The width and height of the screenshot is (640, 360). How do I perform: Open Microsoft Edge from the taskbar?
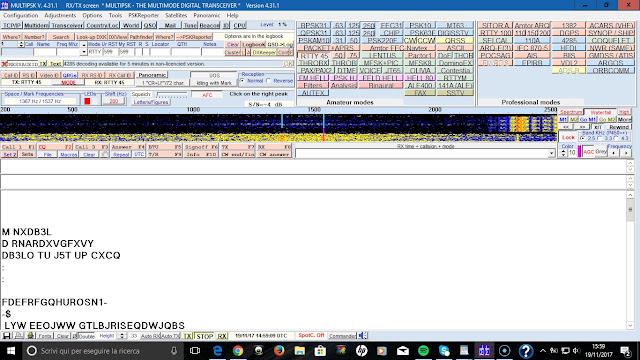(x=218, y=351)
